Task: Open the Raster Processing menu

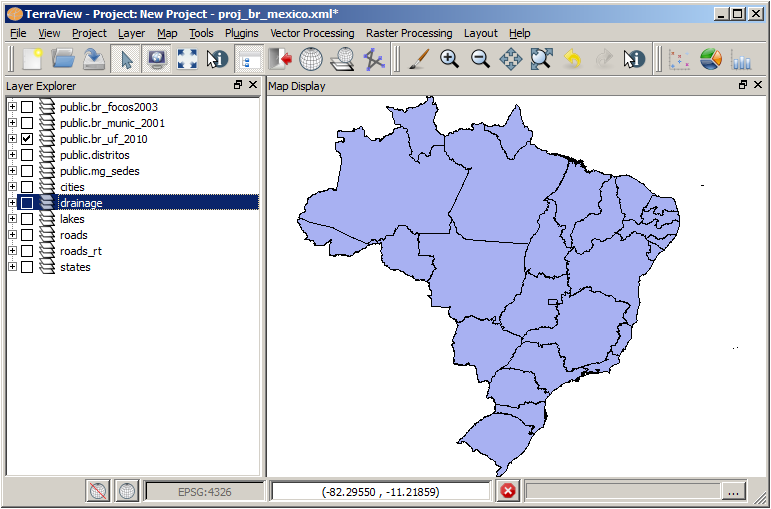Action: (x=409, y=33)
